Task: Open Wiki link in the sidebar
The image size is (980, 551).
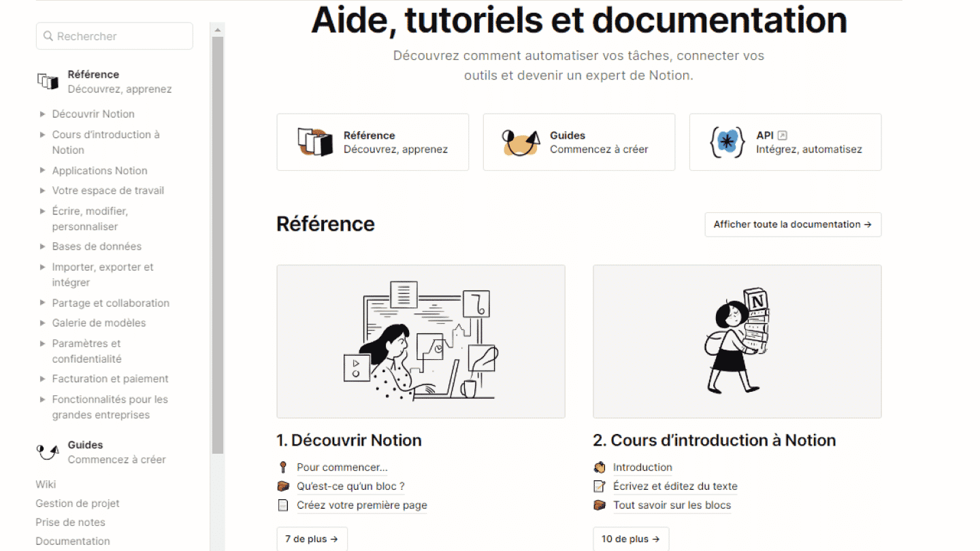Action: click(46, 484)
